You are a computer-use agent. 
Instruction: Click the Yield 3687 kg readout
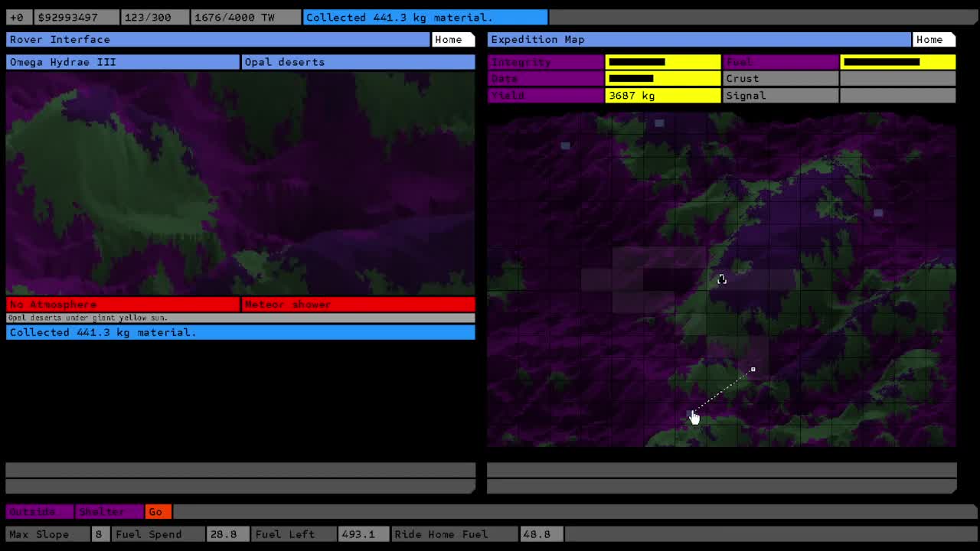coord(662,96)
